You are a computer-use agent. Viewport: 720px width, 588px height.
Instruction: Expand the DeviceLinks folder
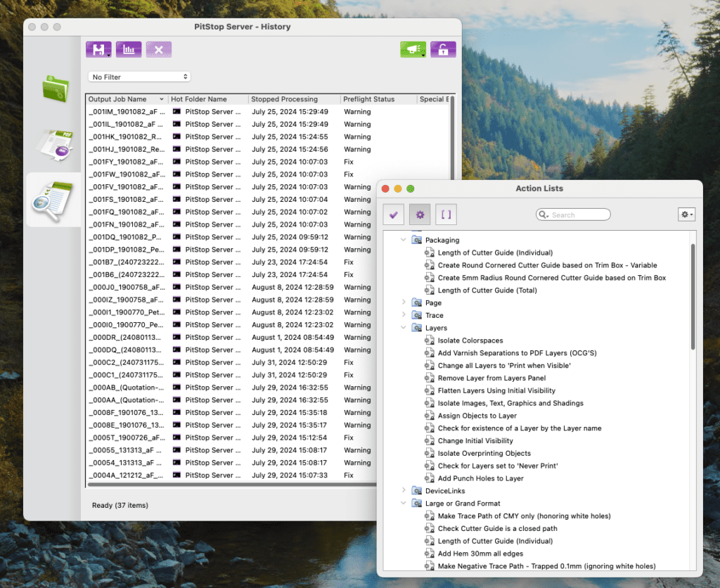pos(403,490)
